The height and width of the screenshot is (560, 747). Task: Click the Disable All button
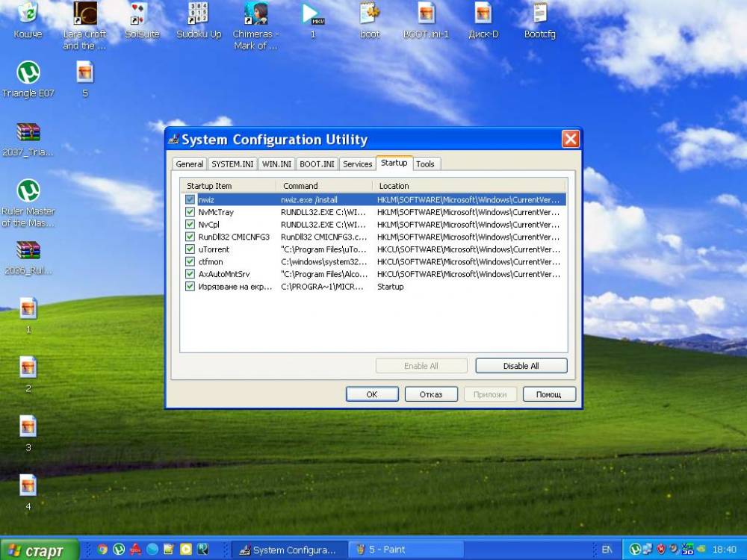tap(521, 366)
